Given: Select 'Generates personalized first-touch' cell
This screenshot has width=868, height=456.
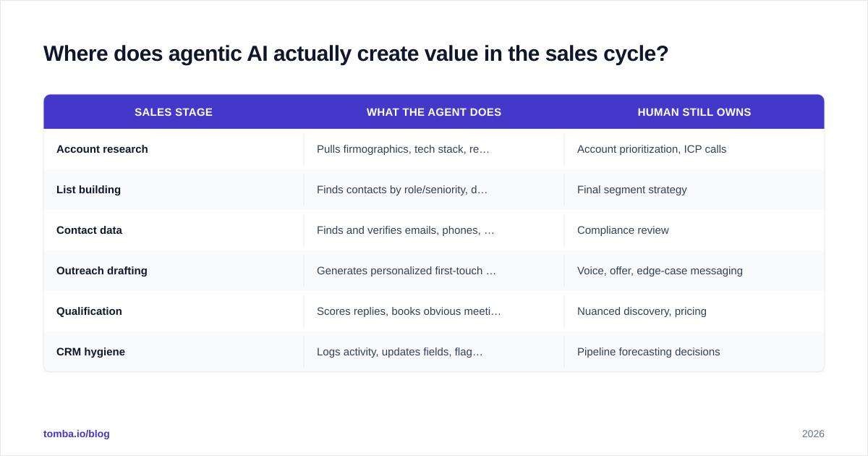Looking at the screenshot, I should click(434, 271).
